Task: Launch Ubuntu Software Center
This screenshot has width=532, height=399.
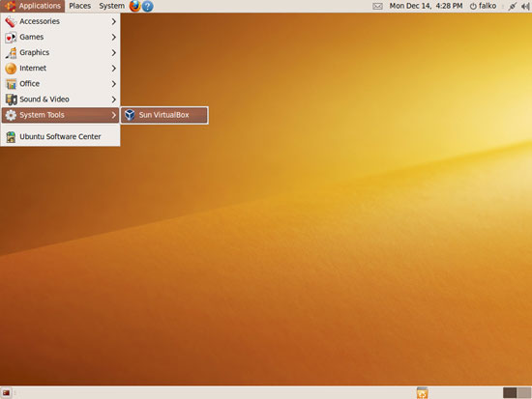Action: click(60, 136)
